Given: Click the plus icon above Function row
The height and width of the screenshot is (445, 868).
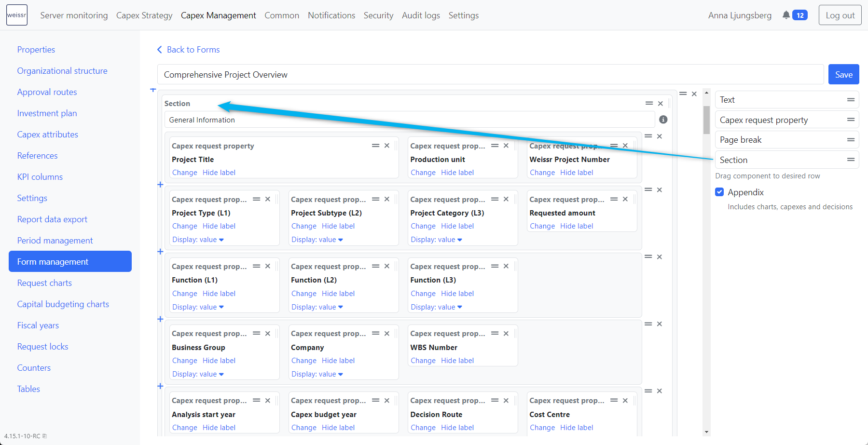Looking at the screenshot, I should click(x=160, y=252).
